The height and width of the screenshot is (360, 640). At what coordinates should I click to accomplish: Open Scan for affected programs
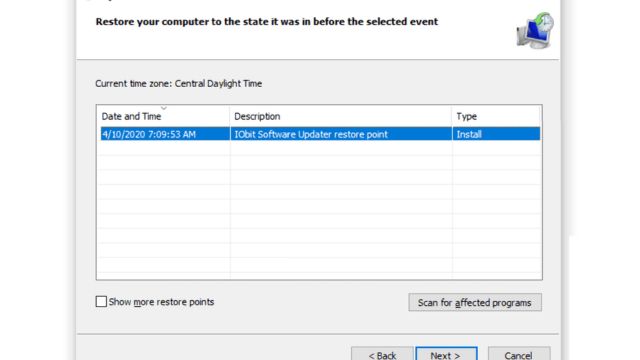pyautogui.click(x=475, y=302)
